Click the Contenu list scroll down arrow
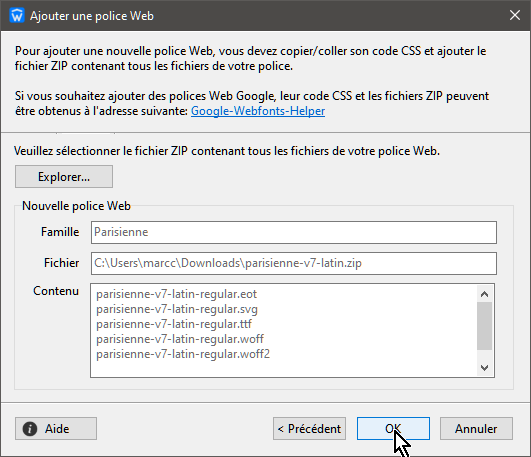The height and width of the screenshot is (457, 531). (484, 368)
